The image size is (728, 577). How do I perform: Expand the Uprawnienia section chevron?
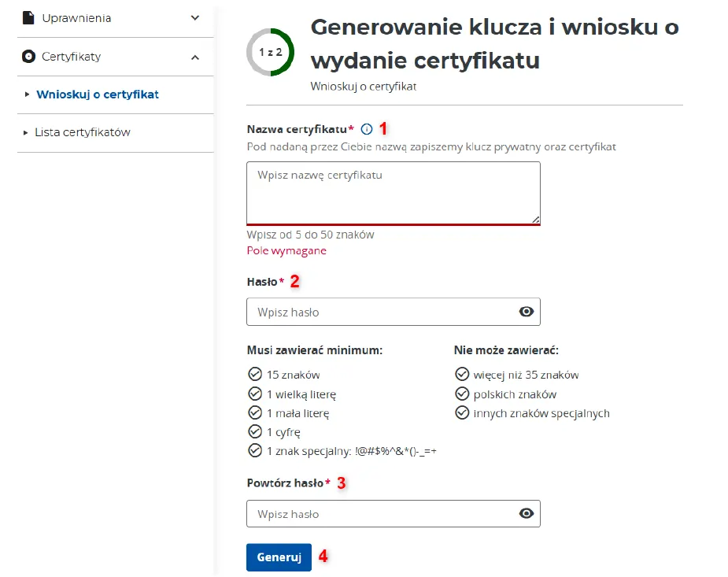click(x=195, y=18)
